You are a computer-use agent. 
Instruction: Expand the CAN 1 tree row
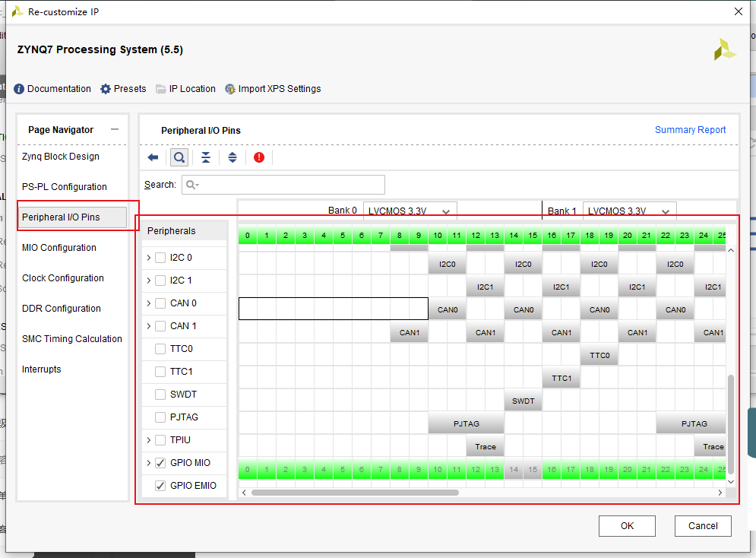tap(148, 326)
